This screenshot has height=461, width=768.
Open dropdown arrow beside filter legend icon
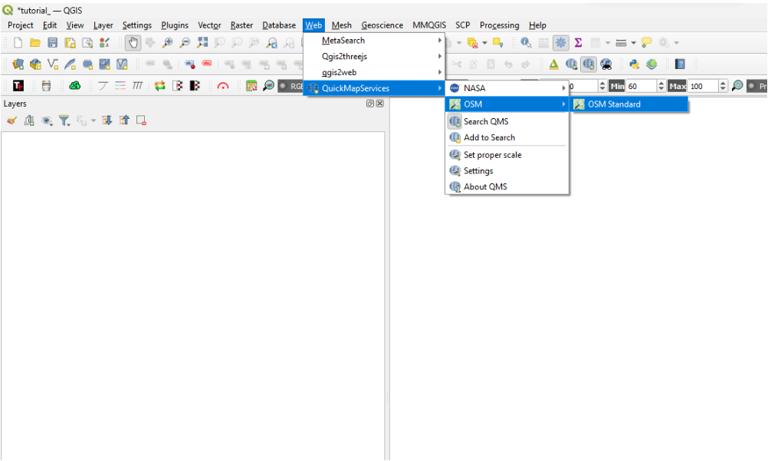point(93,121)
